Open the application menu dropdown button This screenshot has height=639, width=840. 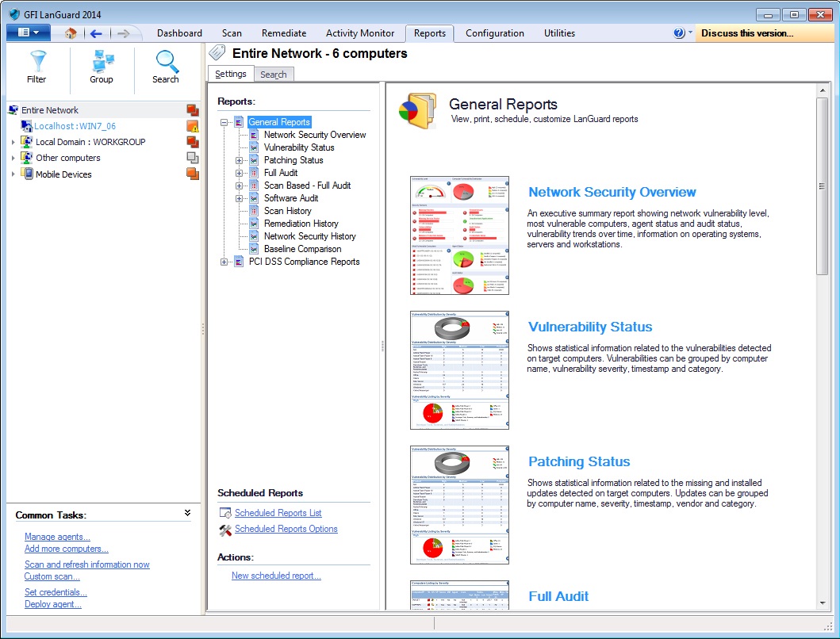29,33
